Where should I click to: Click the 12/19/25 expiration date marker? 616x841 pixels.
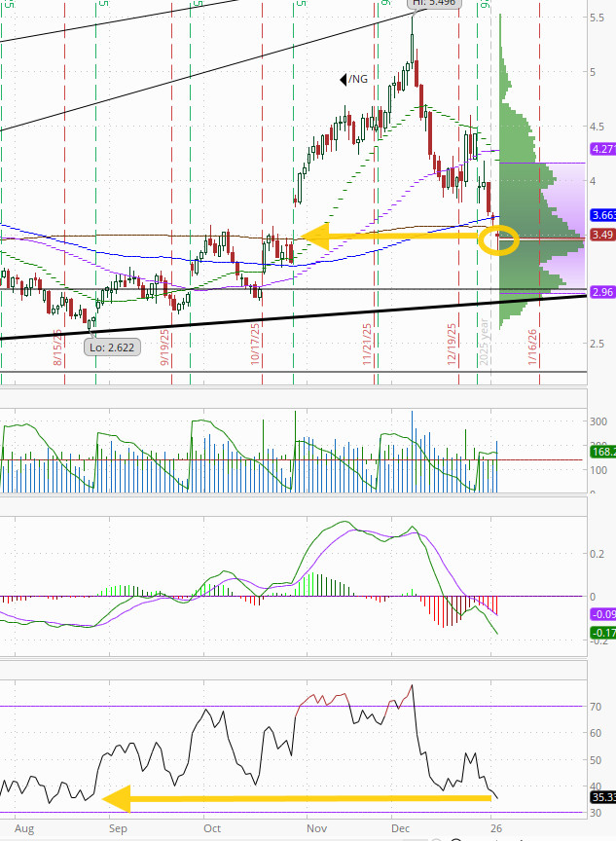(x=452, y=345)
